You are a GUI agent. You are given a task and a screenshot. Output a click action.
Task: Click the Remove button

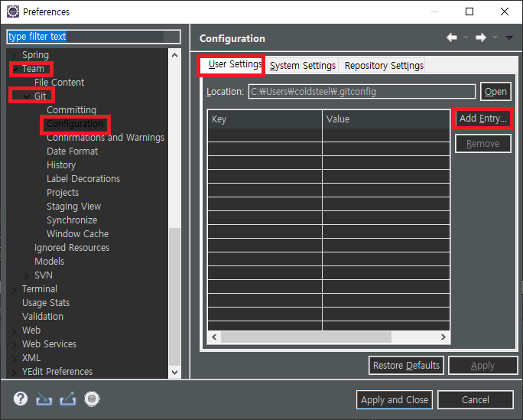pyautogui.click(x=483, y=144)
